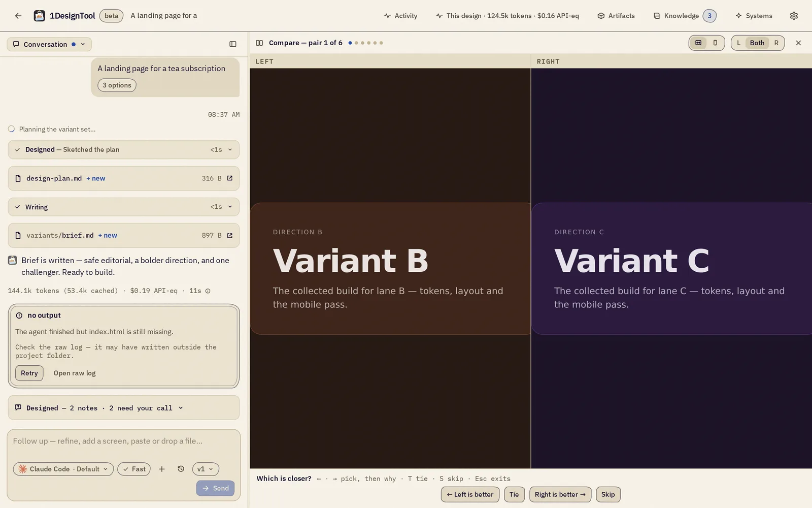Collapse the conversation sidebar panel icon
The height and width of the screenshot is (508, 812).
pos(233,44)
